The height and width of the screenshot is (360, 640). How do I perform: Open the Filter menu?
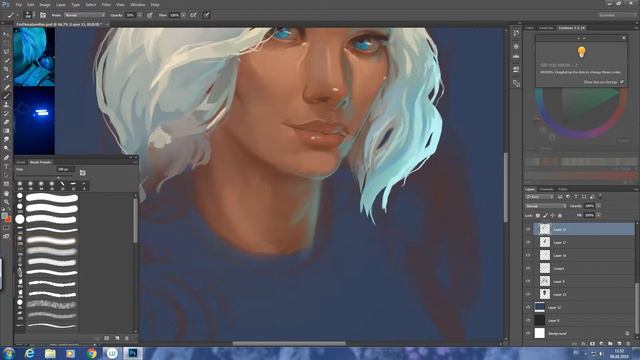(x=106, y=4)
